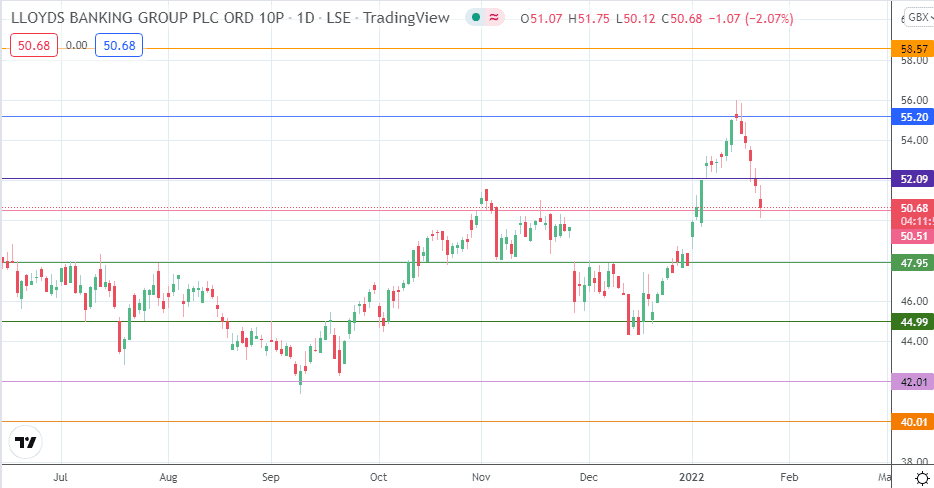Click the Lloyds Banking Group symbol title
The height and width of the screenshot is (488, 934).
(x=230, y=18)
